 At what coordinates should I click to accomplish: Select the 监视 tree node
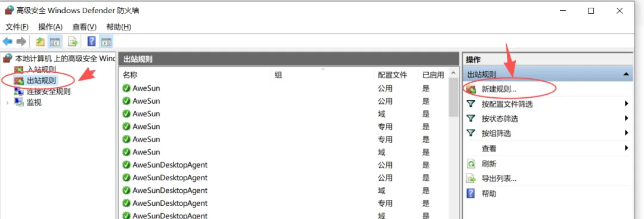coord(34,102)
